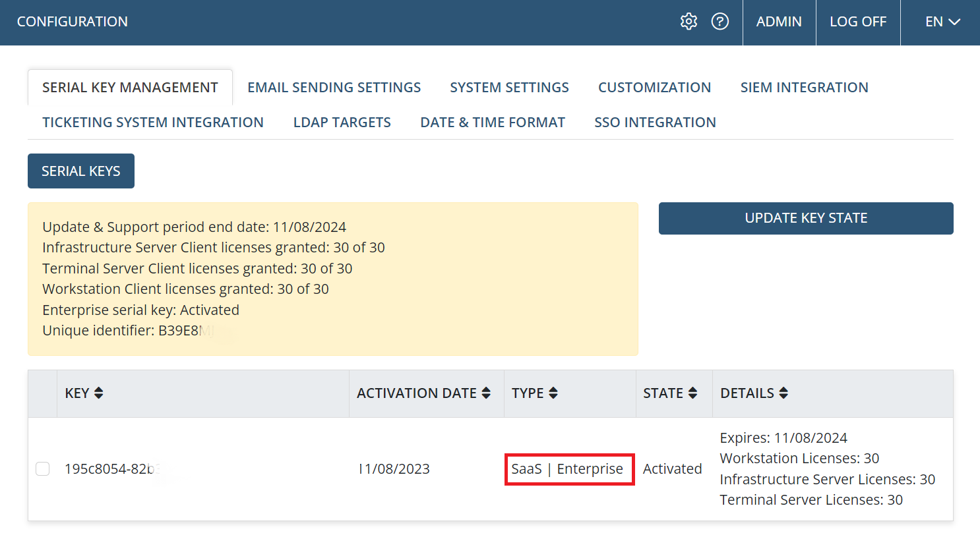The height and width of the screenshot is (537, 980).
Task: Go to the Customization tab
Action: pyautogui.click(x=654, y=88)
